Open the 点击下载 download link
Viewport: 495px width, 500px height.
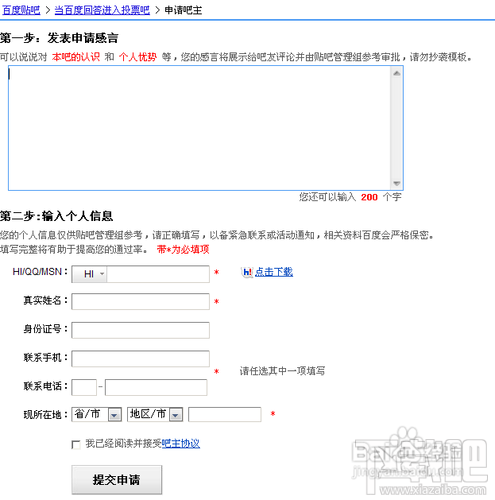pyautogui.click(x=274, y=272)
